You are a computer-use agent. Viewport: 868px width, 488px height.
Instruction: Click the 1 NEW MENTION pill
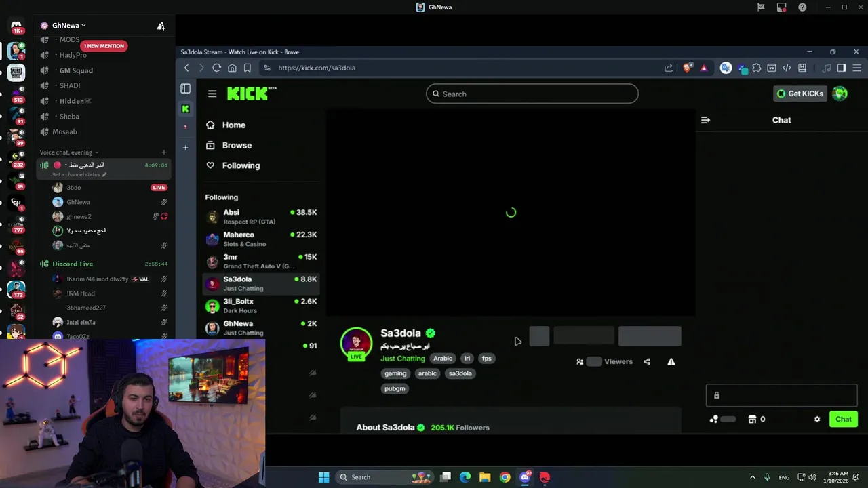[x=104, y=46]
